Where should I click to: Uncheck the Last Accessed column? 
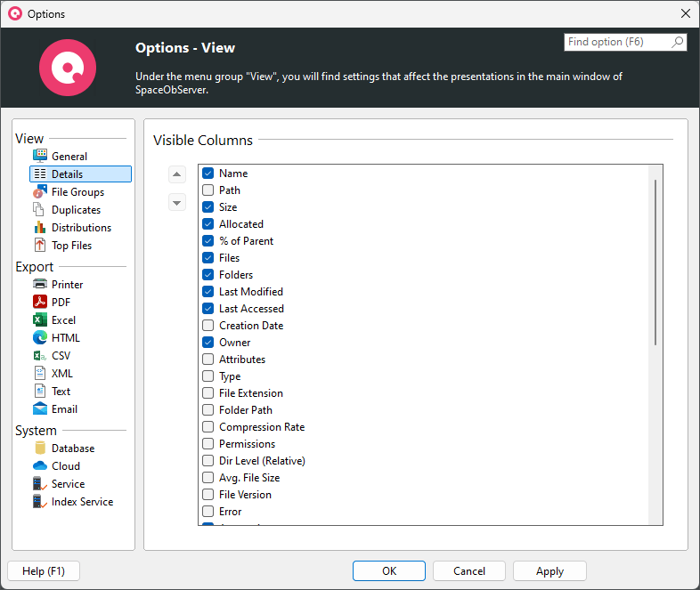pos(208,309)
